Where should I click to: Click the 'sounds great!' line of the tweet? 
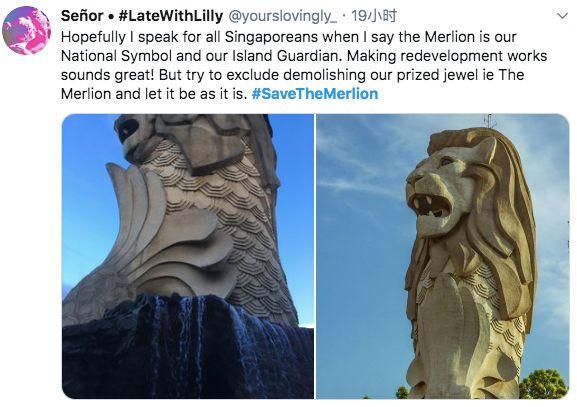point(292,75)
